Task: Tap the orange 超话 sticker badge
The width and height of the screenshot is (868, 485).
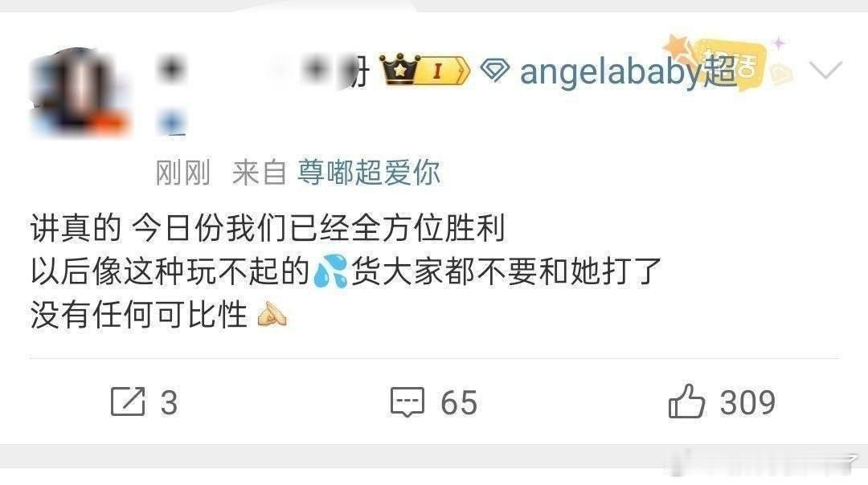Action: (x=731, y=63)
